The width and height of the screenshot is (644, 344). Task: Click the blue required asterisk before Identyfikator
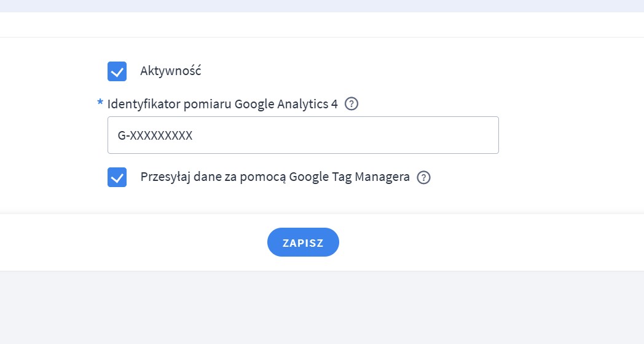click(100, 103)
